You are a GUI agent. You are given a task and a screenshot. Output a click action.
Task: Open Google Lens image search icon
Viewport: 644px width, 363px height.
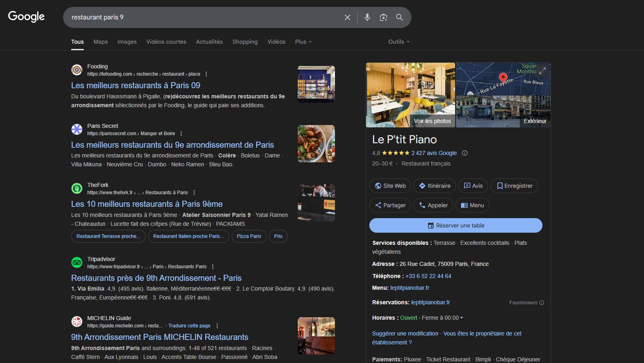pos(383,17)
